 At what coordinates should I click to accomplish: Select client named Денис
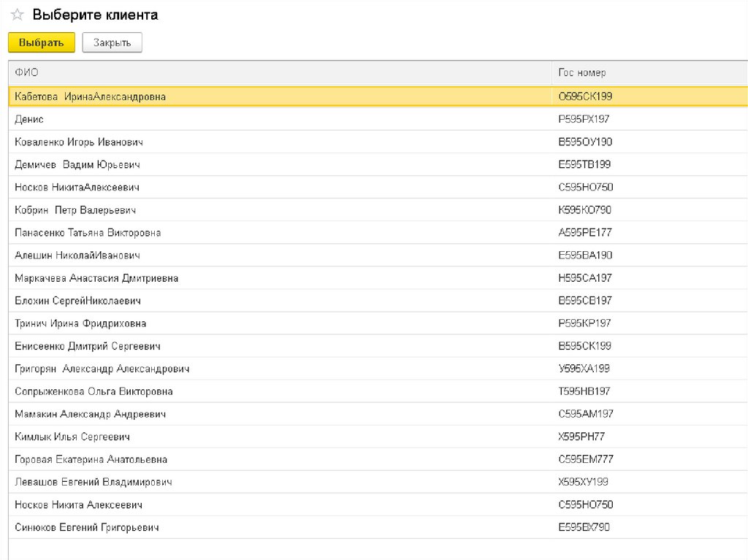(29, 119)
